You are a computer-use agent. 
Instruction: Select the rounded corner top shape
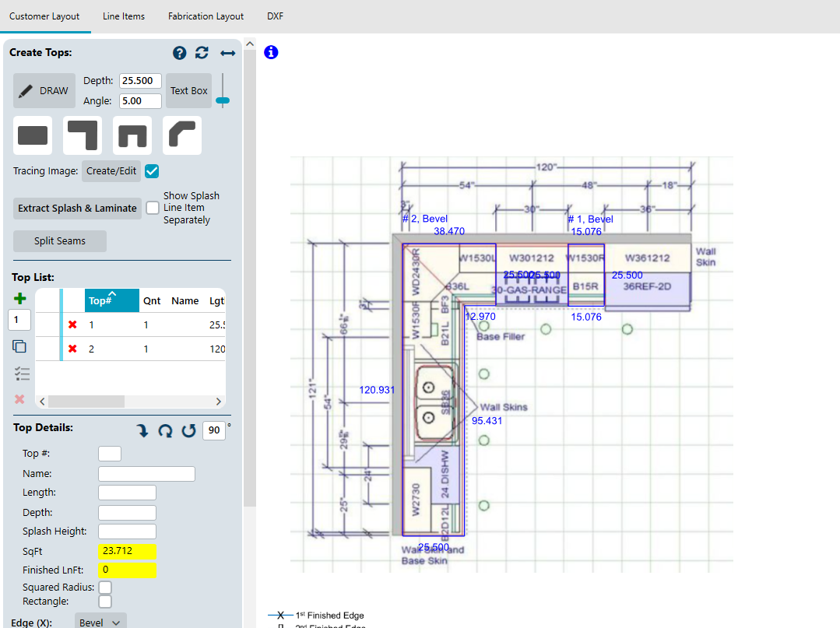(182, 135)
